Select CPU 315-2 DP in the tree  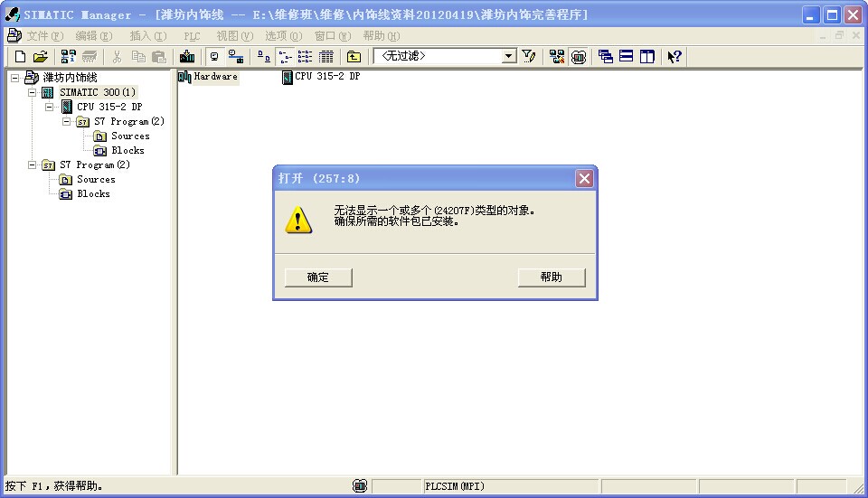[x=109, y=107]
